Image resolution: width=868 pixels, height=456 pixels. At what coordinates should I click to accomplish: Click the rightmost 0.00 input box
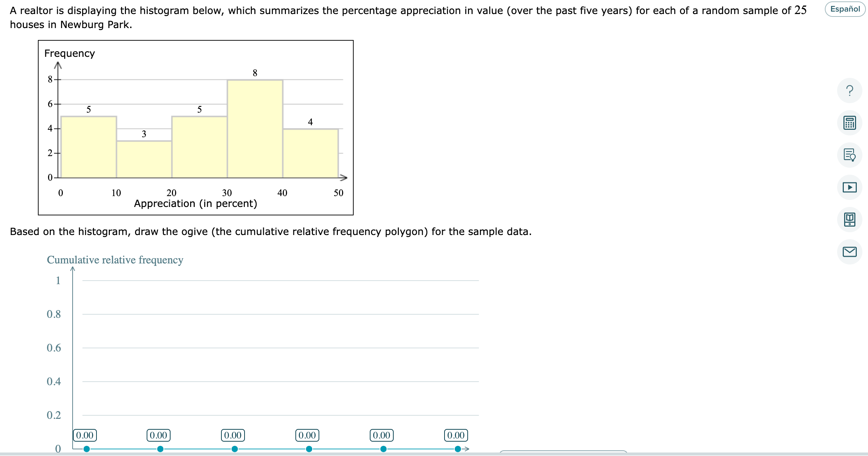pyautogui.click(x=456, y=435)
